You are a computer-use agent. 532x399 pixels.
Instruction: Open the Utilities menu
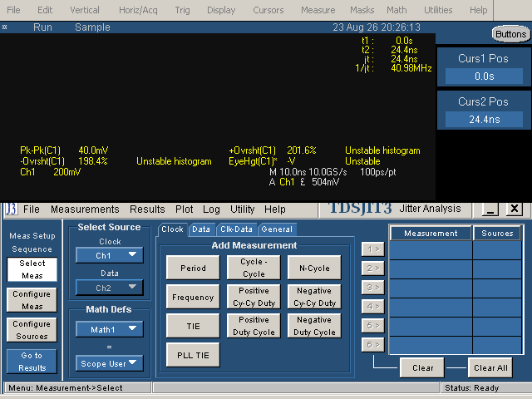click(x=438, y=10)
